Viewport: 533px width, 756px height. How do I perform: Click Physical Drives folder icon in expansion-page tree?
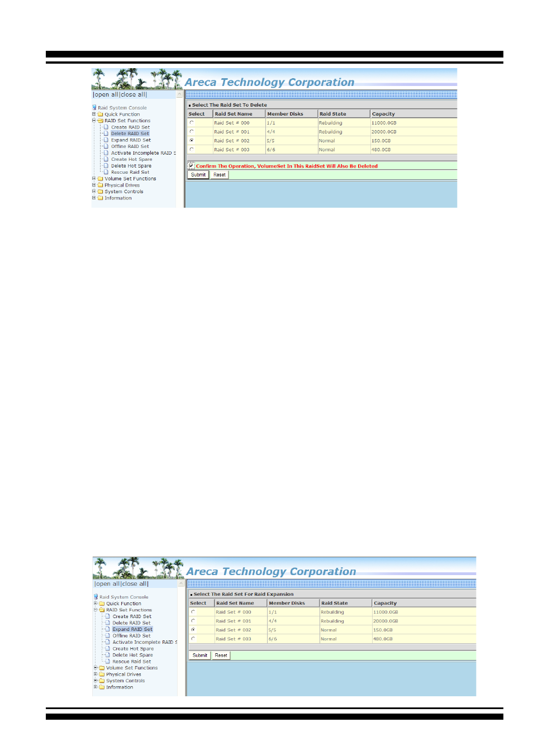[x=102, y=674]
